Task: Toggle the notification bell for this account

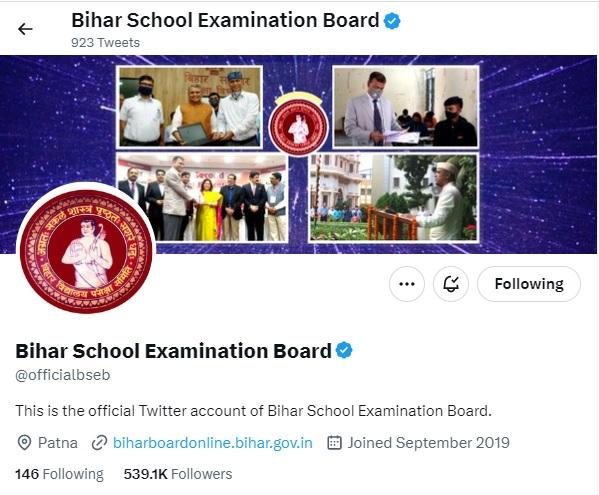Action: click(451, 284)
